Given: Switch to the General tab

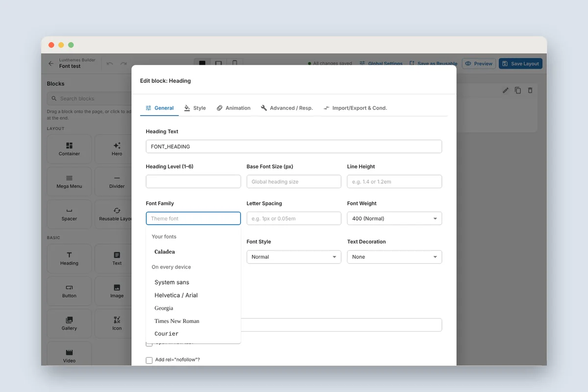Looking at the screenshot, I should coord(159,108).
